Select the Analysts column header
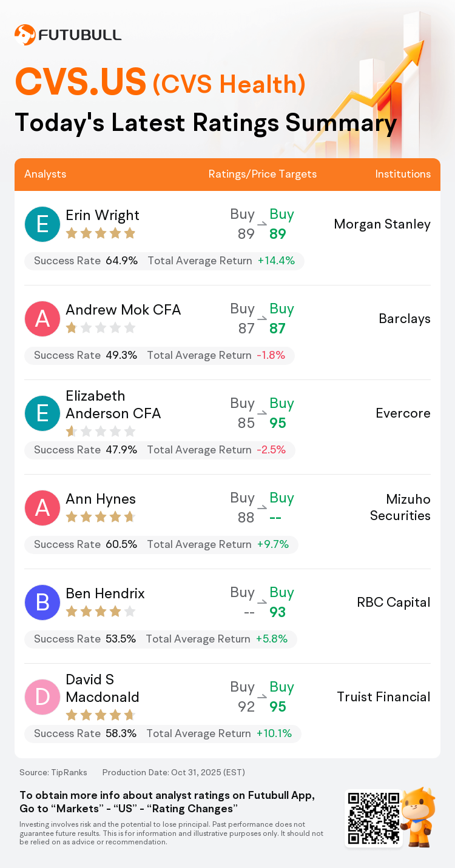 click(x=45, y=174)
